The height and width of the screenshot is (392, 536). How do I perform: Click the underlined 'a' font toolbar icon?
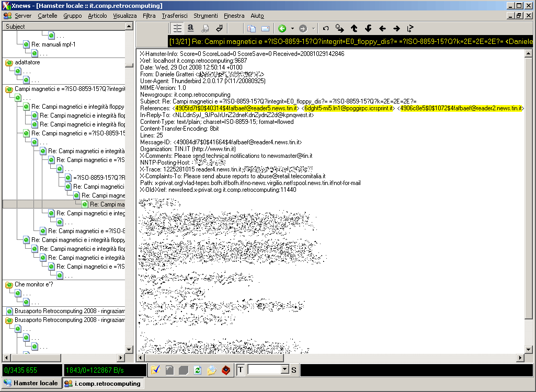click(x=191, y=28)
